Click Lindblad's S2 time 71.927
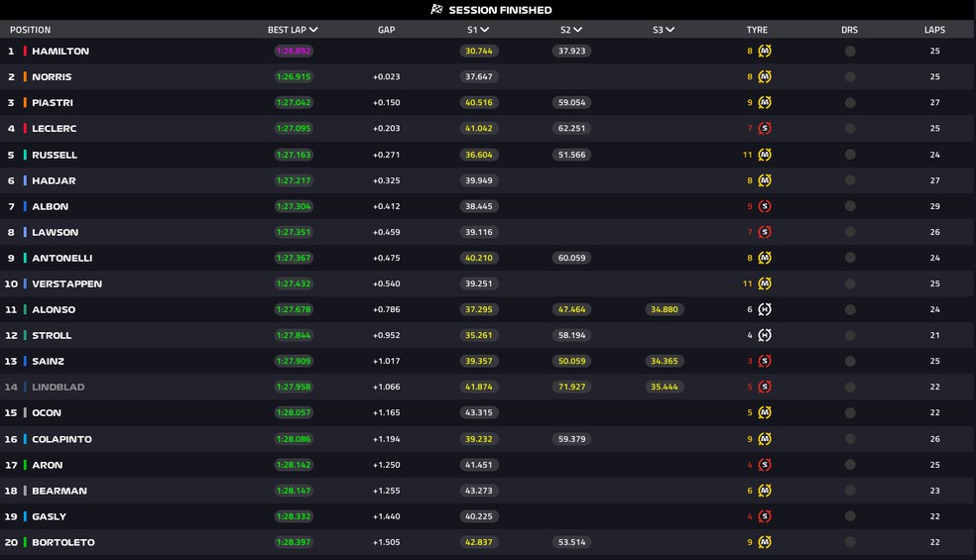 571,387
